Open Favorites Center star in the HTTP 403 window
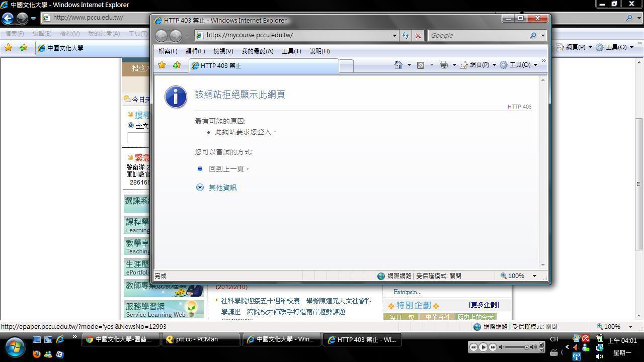Viewport: 644px width, 362px height. (x=162, y=65)
